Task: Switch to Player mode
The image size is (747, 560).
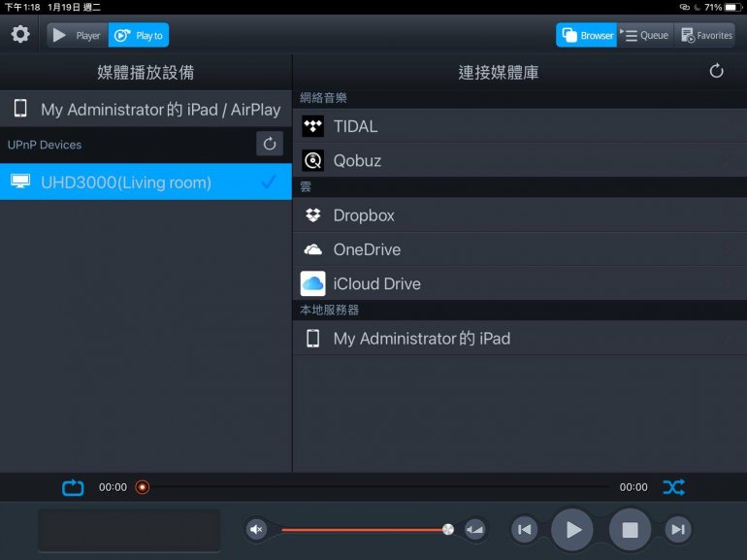Action: click(78, 35)
